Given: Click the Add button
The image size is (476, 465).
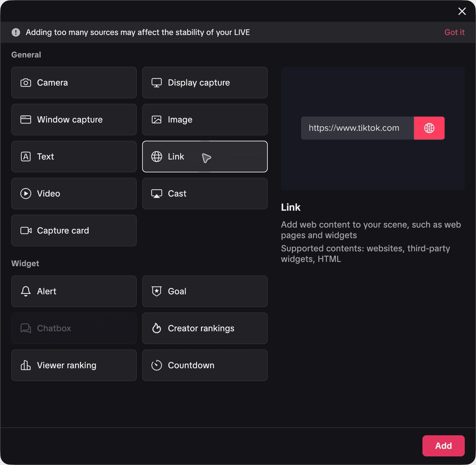Looking at the screenshot, I should 444,446.
